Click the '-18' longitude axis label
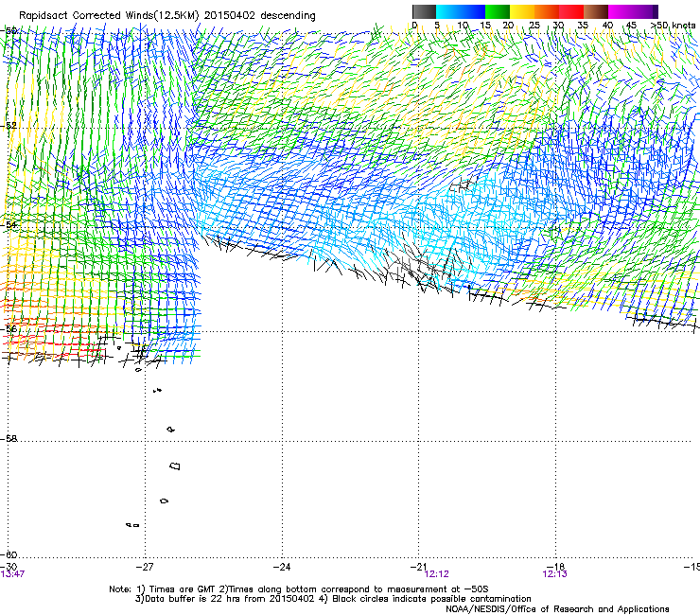 pos(555,567)
